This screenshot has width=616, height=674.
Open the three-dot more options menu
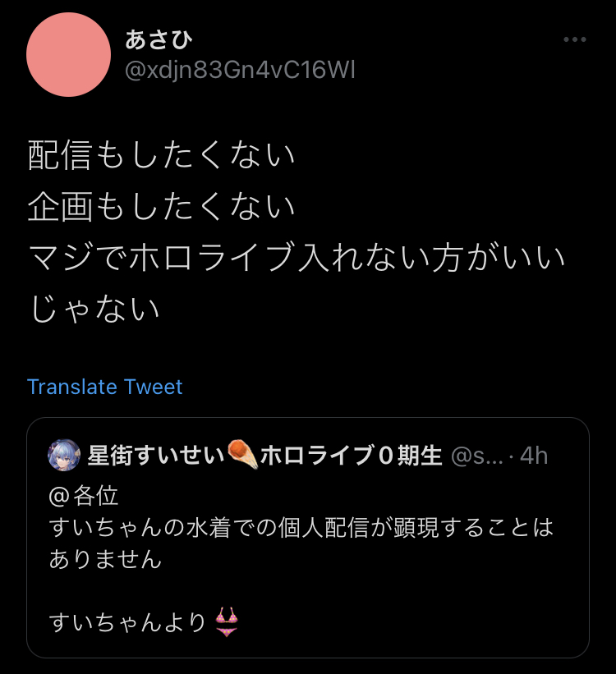click(x=575, y=39)
